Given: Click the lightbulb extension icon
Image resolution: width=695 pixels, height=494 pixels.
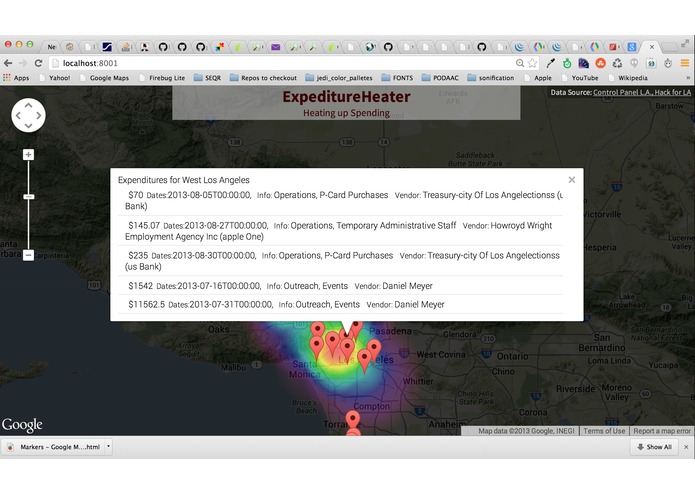Looking at the screenshot, I should coord(634,63).
